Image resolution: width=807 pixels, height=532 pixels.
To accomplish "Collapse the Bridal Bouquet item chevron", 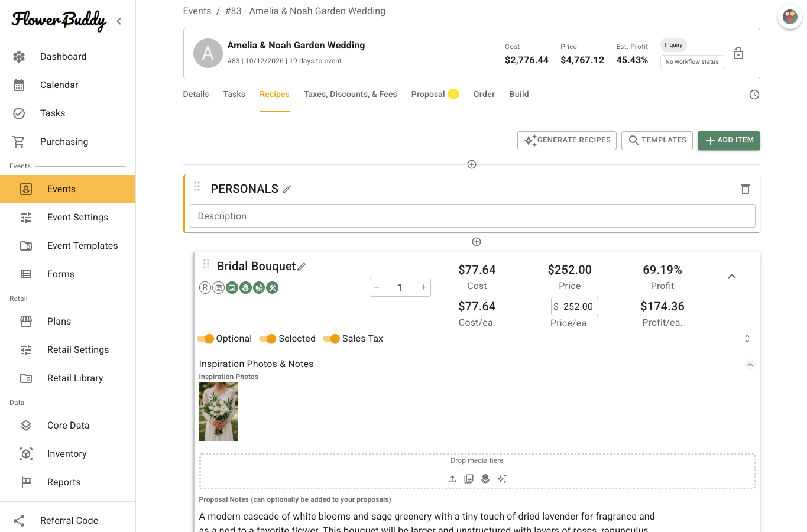I will click(x=732, y=277).
